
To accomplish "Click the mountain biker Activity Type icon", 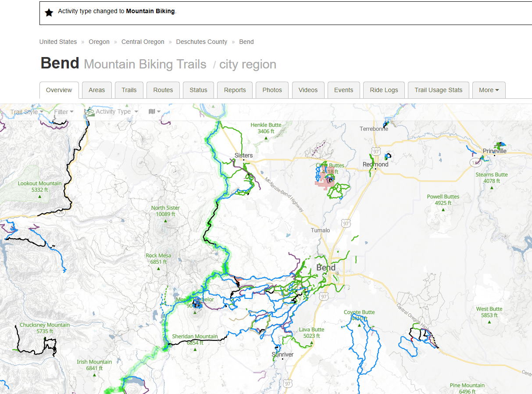I will click(x=90, y=111).
